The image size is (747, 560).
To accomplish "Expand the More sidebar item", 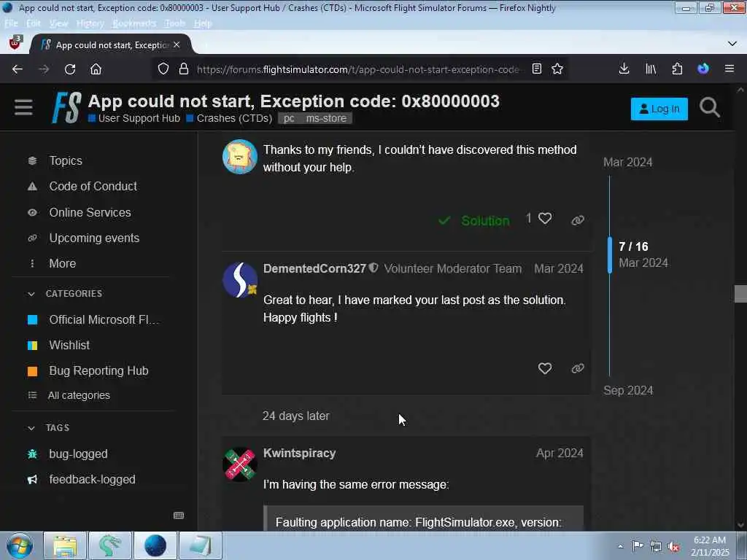I will point(62,263).
